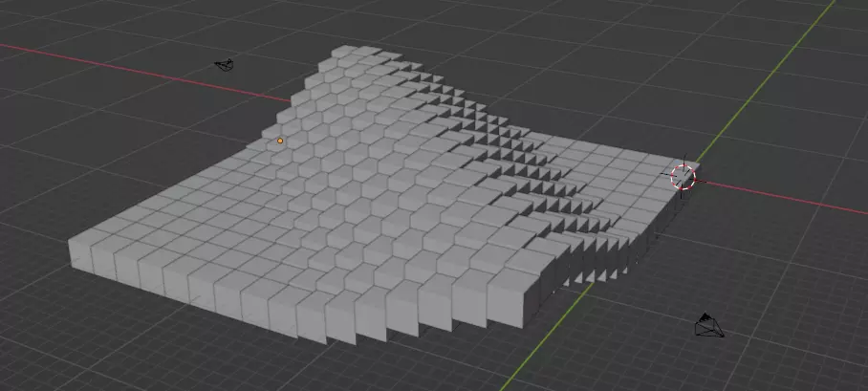The image size is (868, 391).
Task: Select the small distant camera object behind the mesh
Action: (225, 65)
